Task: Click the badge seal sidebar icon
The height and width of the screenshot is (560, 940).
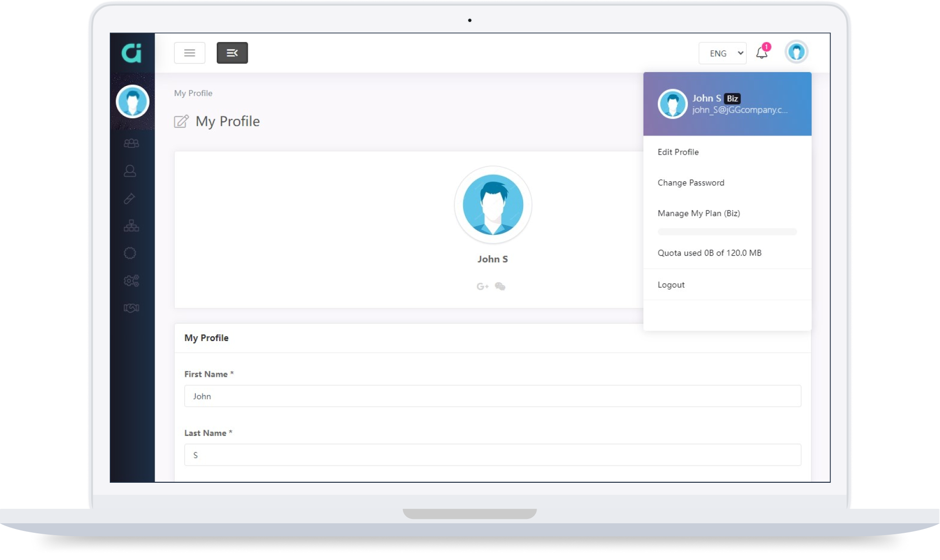Action: pyautogui.click(x=130, y=253)
